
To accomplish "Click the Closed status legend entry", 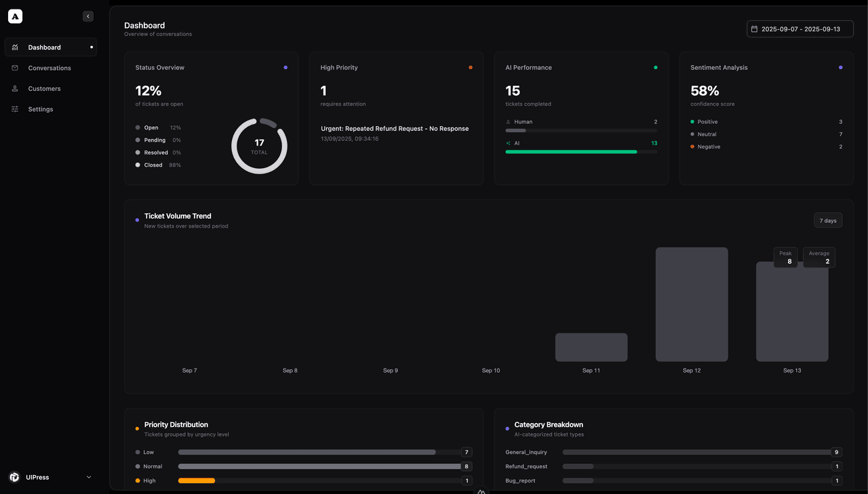I will pyautogui.click(x=159, y=165).
